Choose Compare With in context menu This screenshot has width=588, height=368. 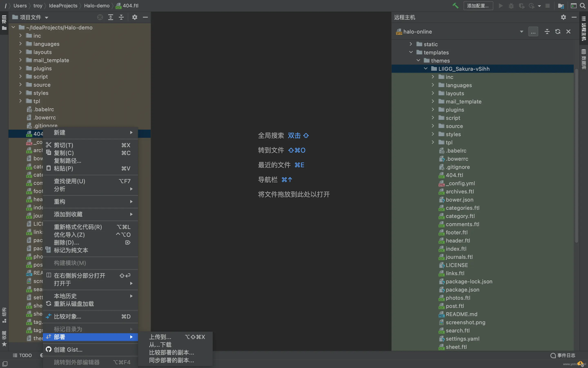point(90,316)
